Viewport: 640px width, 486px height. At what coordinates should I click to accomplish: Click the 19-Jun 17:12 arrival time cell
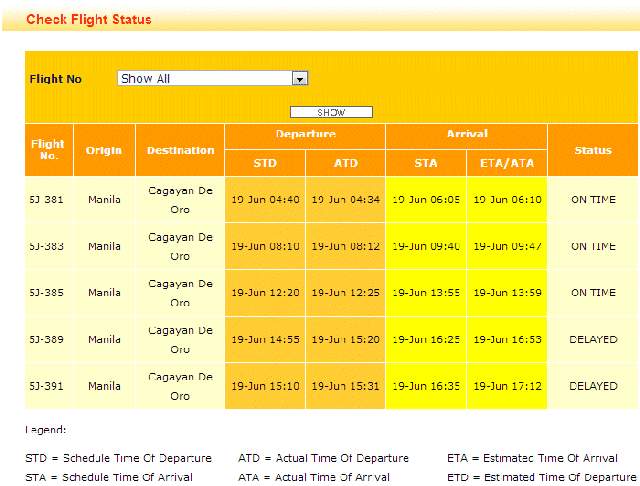(x=507, y=386)
